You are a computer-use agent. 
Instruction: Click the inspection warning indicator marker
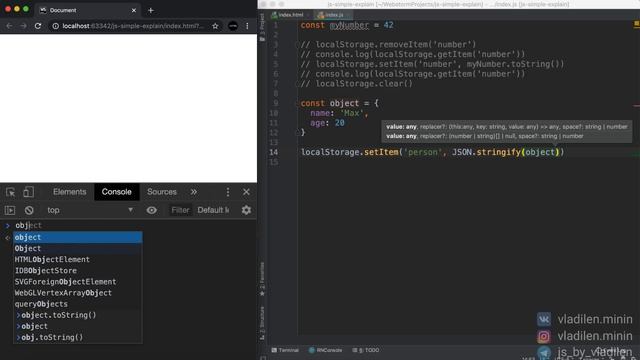[636, 24]
